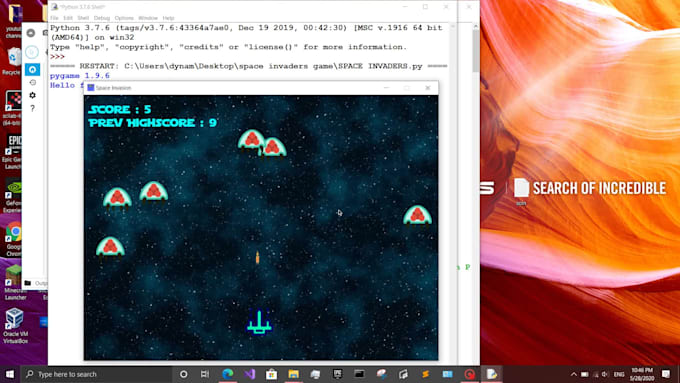The image size is (680, 383).
Task: Click the history clock sidebar icon
Action: click(33, 82)
